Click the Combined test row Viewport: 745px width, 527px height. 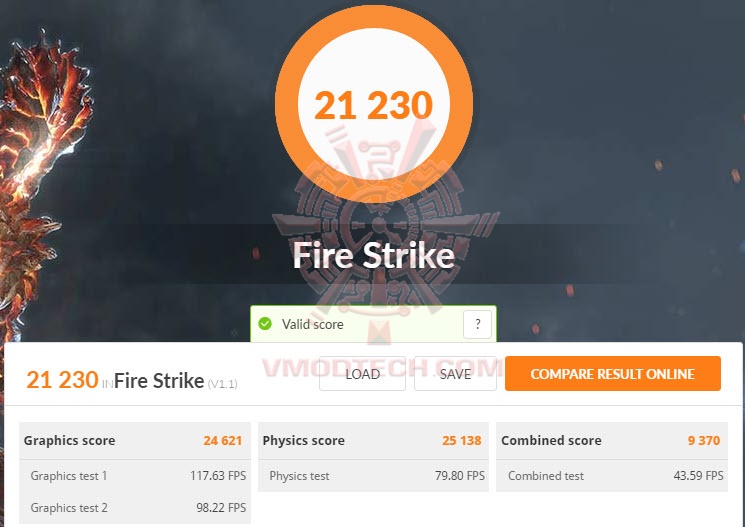click(612, 476)
